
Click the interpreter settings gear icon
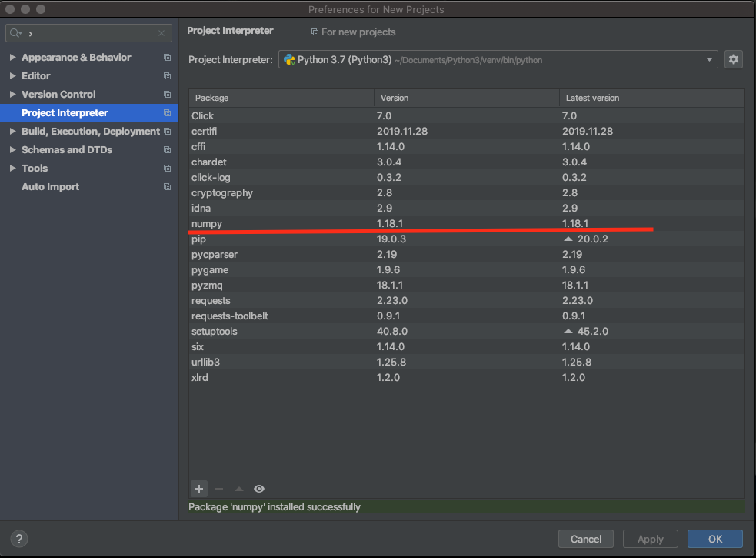tap(734, 59)
